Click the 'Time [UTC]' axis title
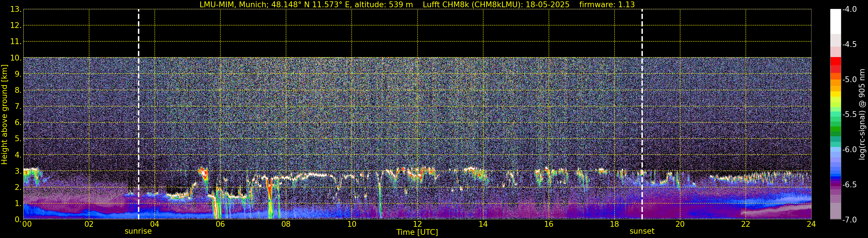The height and width of the screenshot is (238, 868). point(417,232)
